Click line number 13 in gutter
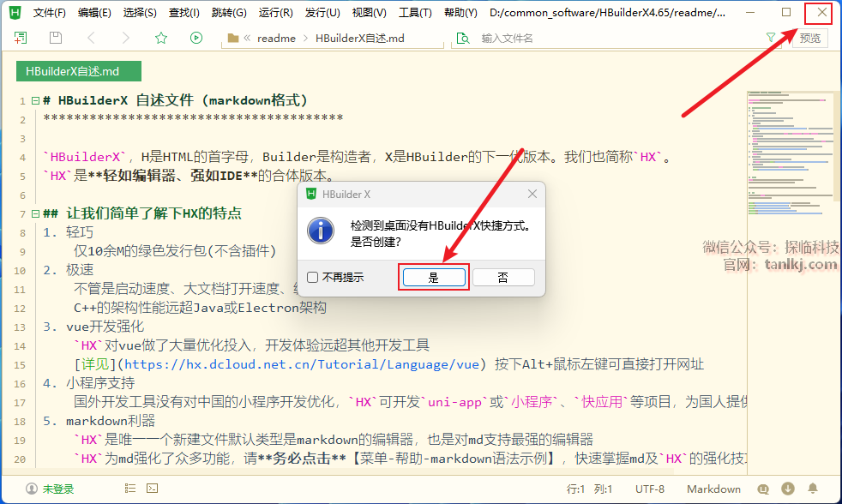Image resolution: width=842 pixels, height=504 pixels. (20, 327)
